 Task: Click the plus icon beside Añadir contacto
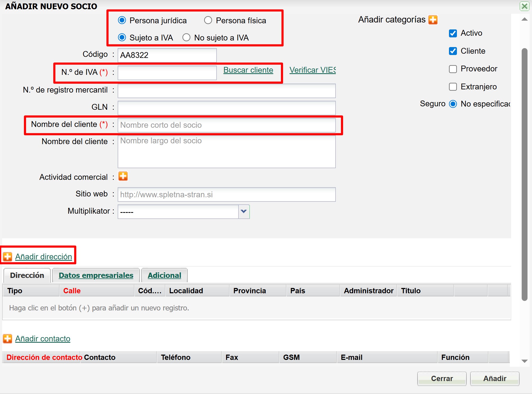click(7, 338)
